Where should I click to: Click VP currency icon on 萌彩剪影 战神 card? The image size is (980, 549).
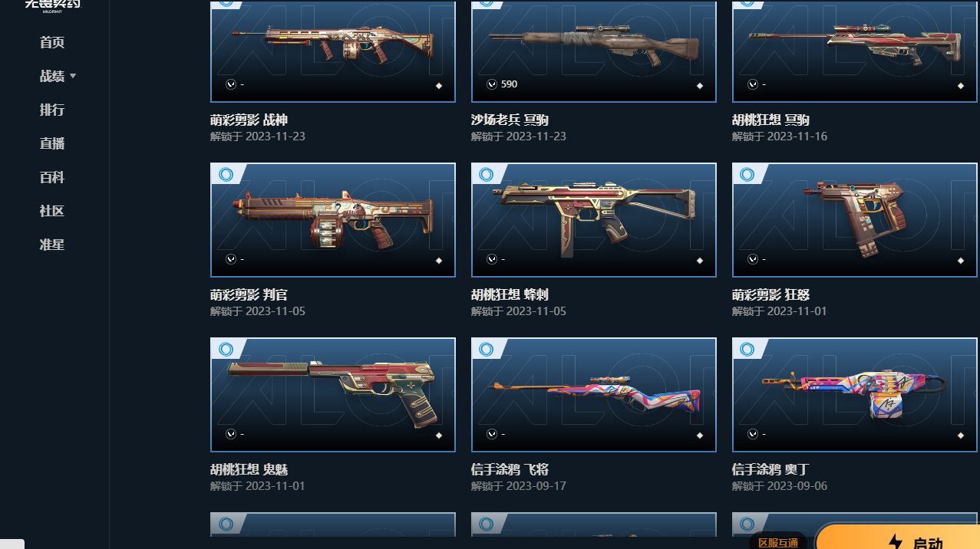point(231,84)
